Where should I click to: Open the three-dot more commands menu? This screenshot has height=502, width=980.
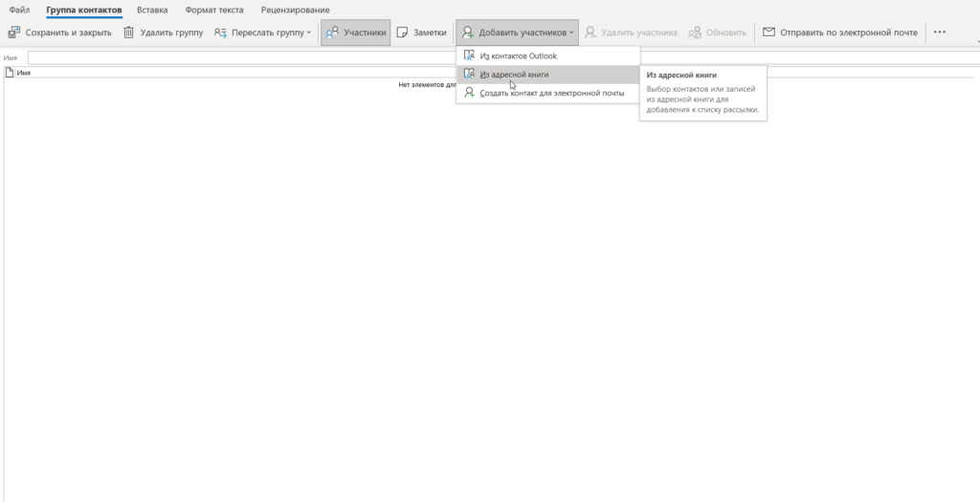point(940,32)
